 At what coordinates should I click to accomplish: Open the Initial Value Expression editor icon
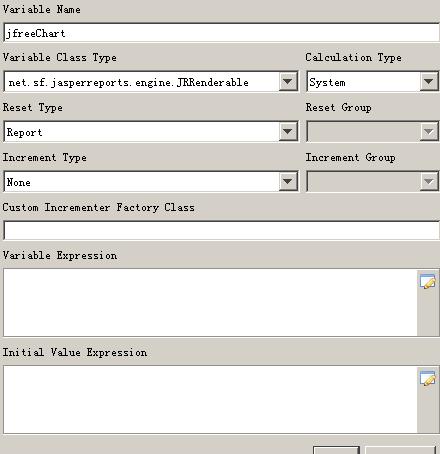428,378
